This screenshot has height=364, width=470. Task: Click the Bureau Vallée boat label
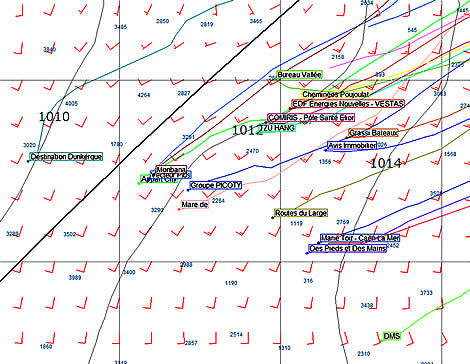click(299, 75)
